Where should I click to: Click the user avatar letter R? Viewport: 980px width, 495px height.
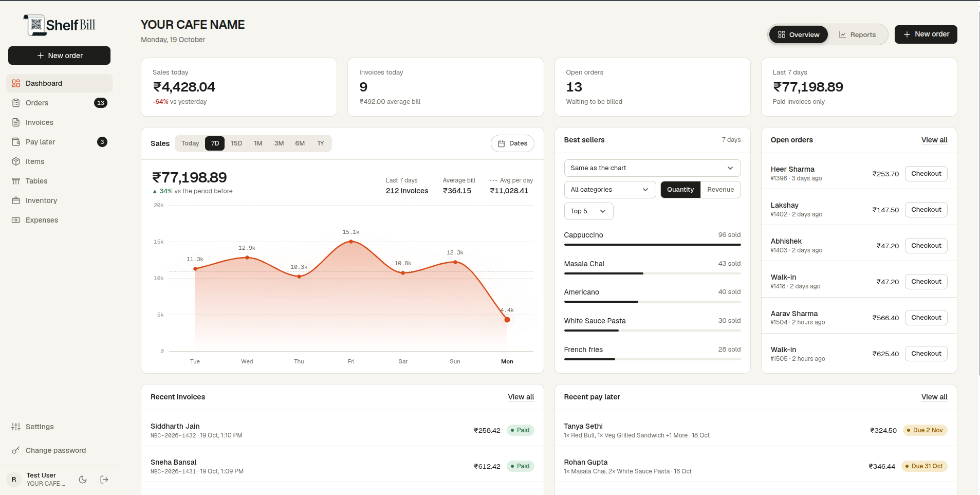coord(14,480)
